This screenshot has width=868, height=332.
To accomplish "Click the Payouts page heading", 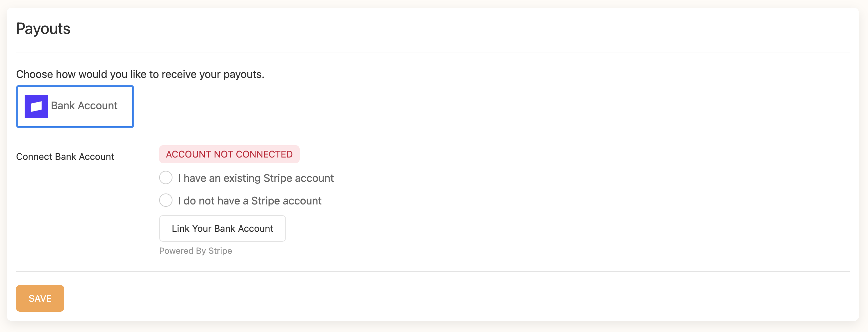I will 43,29.
